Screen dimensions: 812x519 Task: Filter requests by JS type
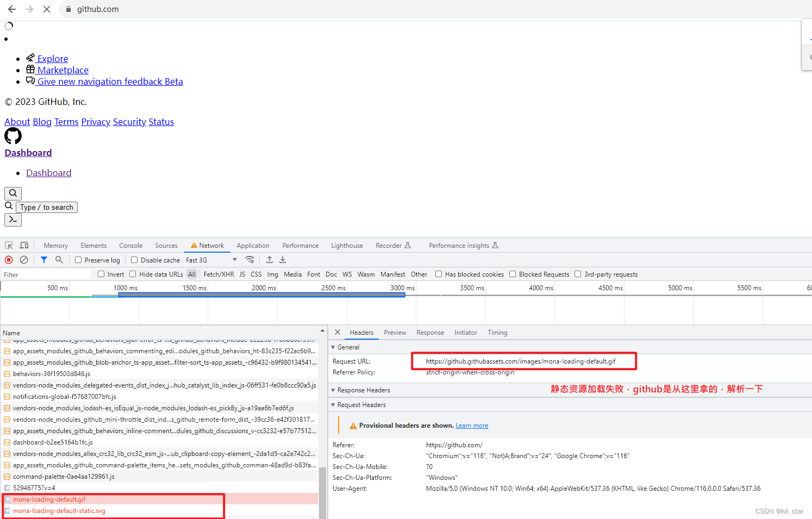(242, 274)
